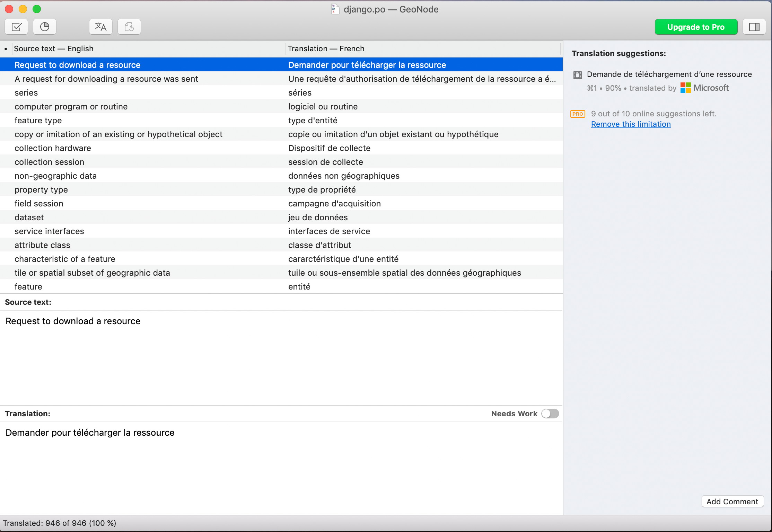Select 'tile or spatial subset' row
This screenshot has height=532, width=772.
tap(281, 273)
